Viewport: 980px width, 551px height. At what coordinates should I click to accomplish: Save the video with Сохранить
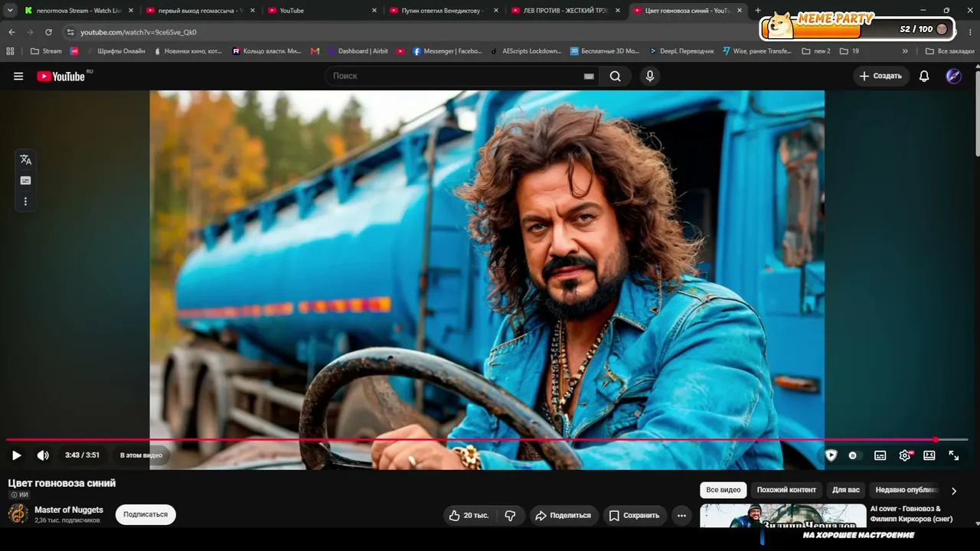(x=635, y=516)
